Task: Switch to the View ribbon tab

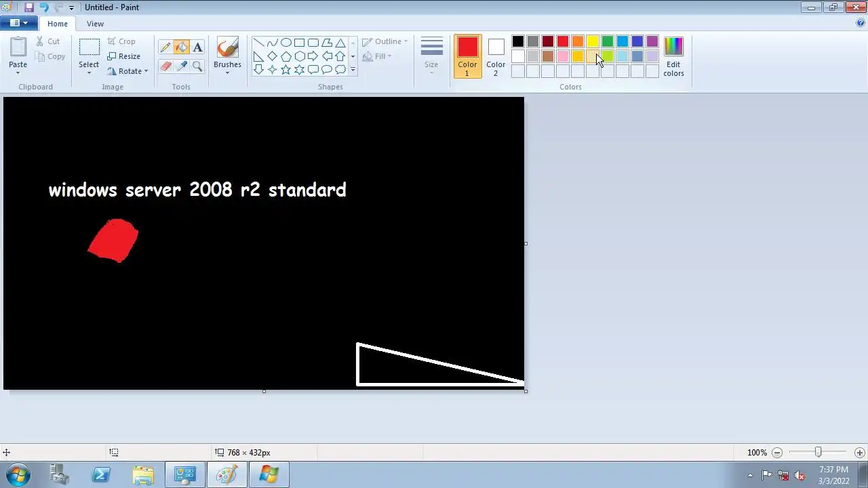Action: (95, 24)
